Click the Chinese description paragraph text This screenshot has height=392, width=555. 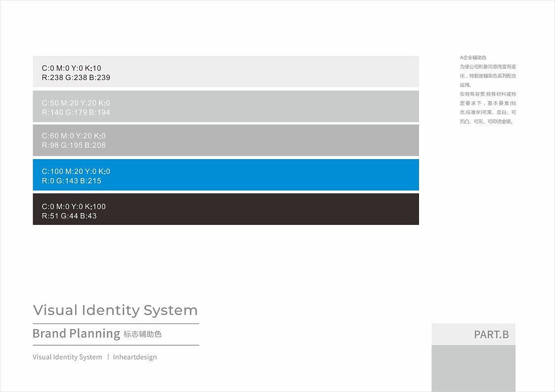[x=488, y=94]
